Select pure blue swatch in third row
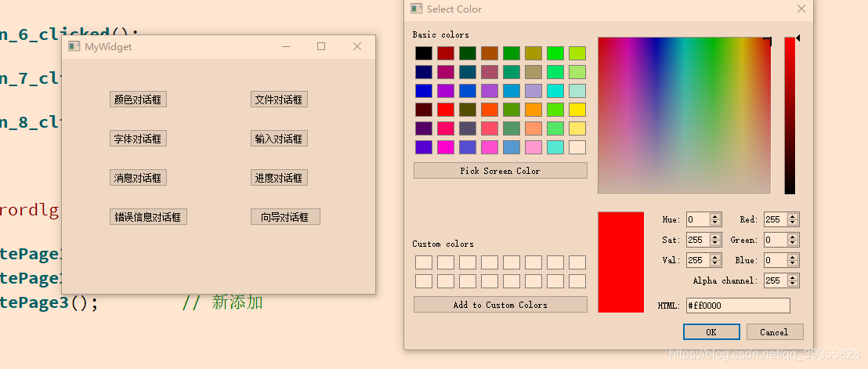 [424, 91]
